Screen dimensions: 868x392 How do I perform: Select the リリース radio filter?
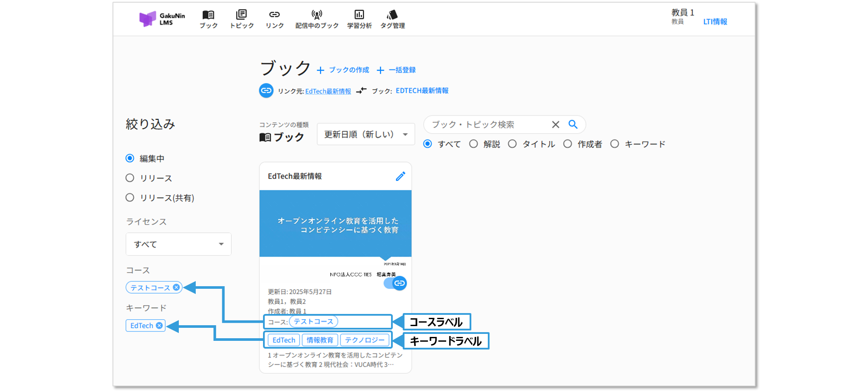tap(130, 178)
